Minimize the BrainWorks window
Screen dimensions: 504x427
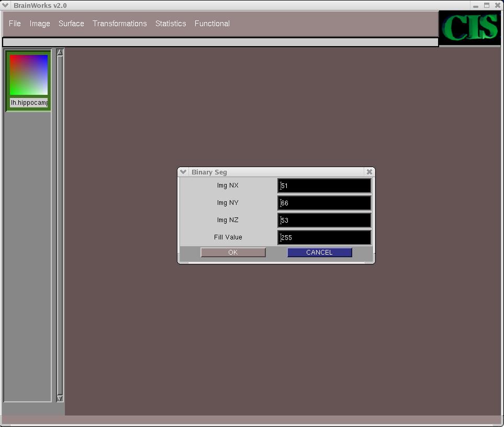(x=476, y=5)
